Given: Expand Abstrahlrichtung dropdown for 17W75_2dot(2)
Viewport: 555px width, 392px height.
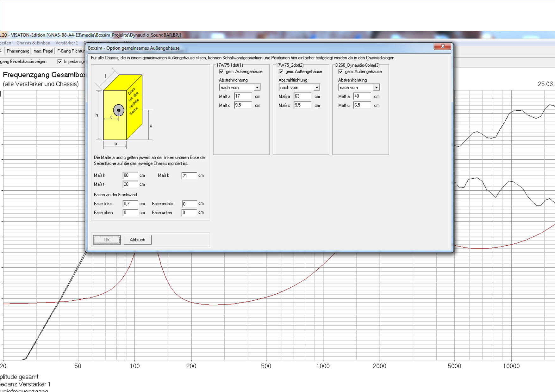Looking at the screenshot, I should click(316, 88).
